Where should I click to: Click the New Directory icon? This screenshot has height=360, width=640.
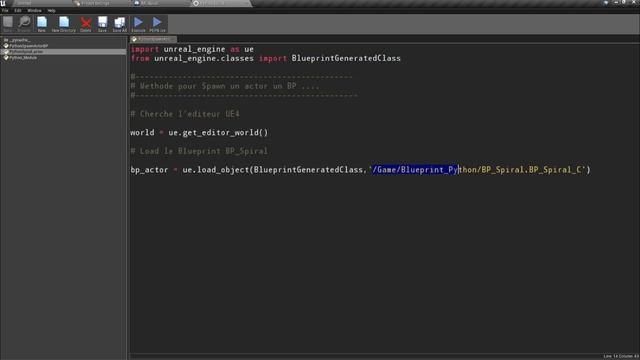coord(64,24)
